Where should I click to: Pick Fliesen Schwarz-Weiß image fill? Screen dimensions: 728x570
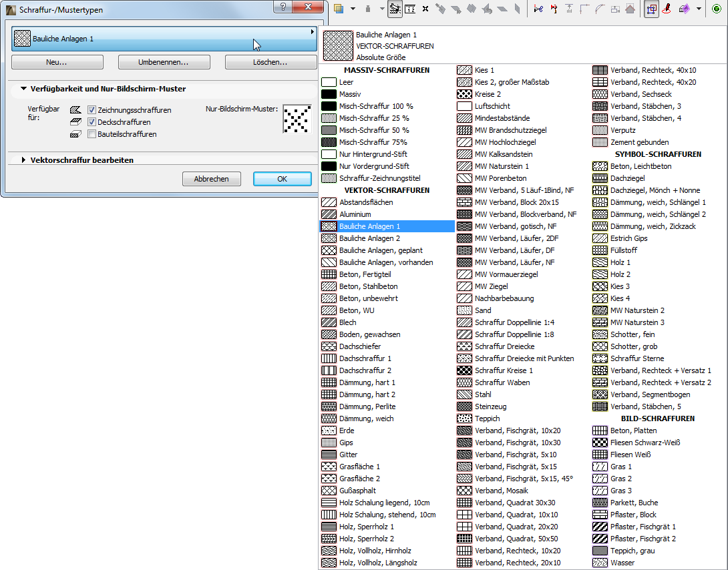pos(658,443)
